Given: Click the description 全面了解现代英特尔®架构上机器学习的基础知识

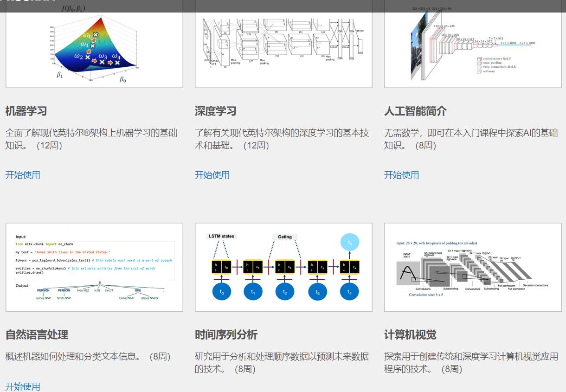Looking at the screenshot, I should click(91, 139).
